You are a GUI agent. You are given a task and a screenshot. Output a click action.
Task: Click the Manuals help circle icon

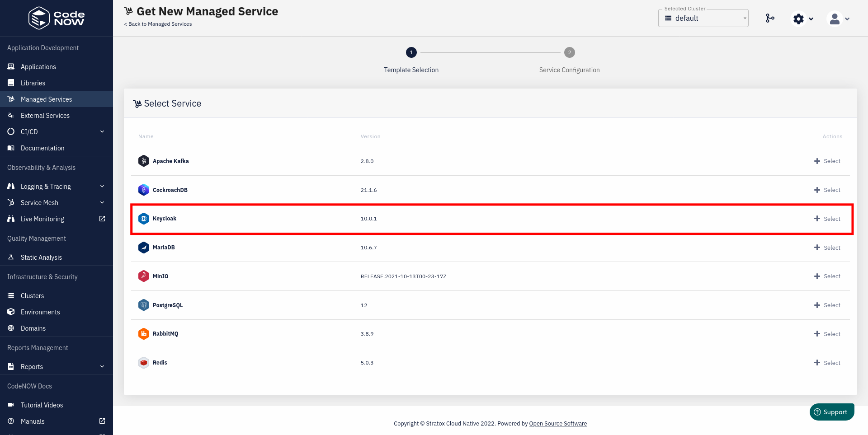11,421
